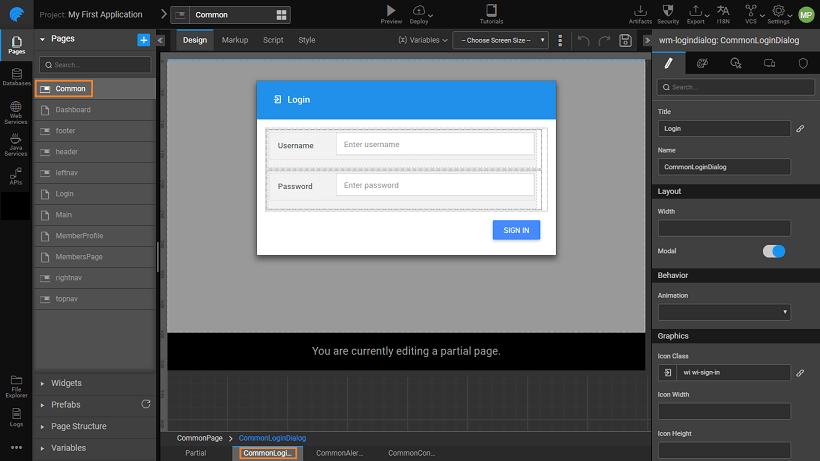820x461 pixels.
Task: Open File Explorer from sidebar
Action: (x=16, y=384)
